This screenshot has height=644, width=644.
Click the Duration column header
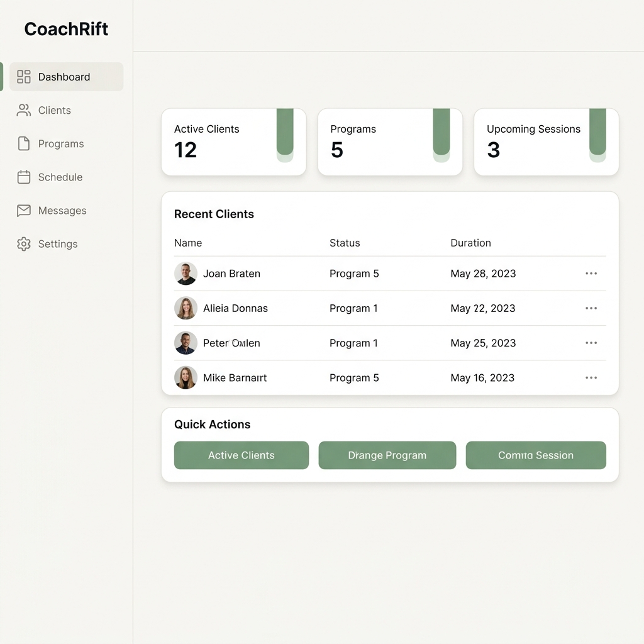coord(470,243)
